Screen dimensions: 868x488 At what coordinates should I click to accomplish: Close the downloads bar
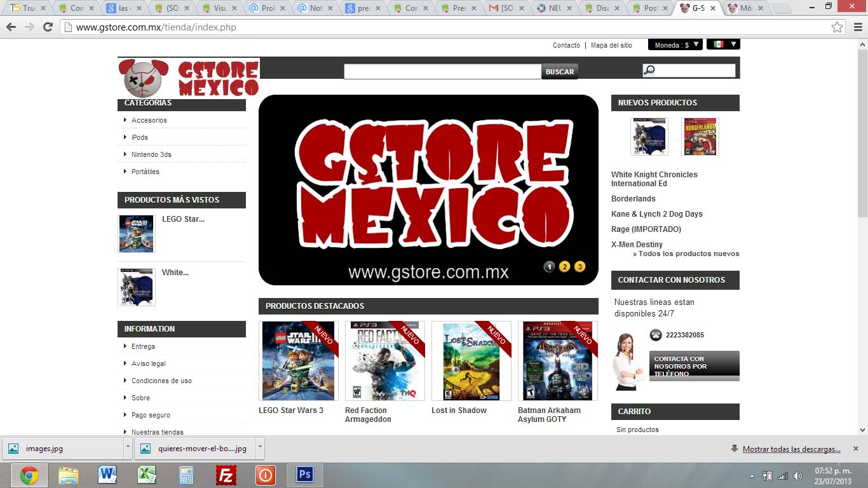click(856, 449)
